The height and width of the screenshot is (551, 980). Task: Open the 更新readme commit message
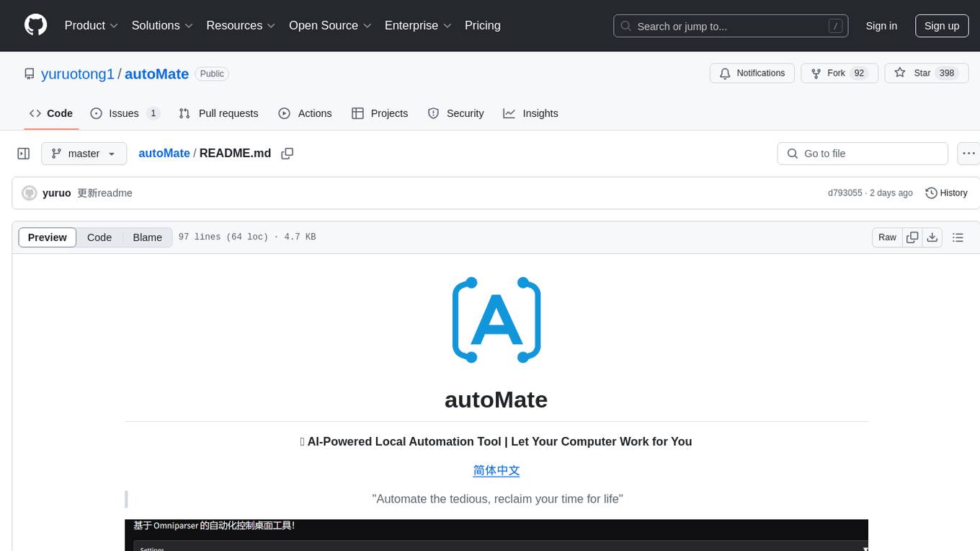click(104, 193)
